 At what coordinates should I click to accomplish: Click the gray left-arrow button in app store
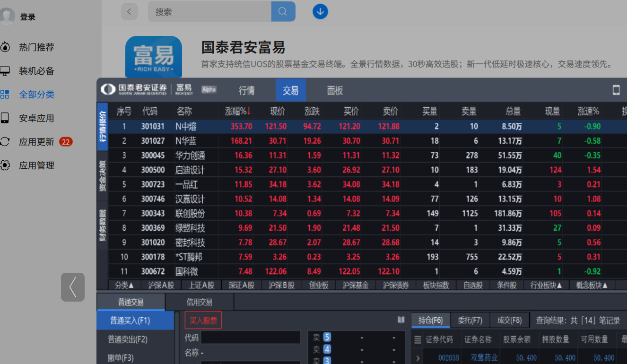point(73,287)
